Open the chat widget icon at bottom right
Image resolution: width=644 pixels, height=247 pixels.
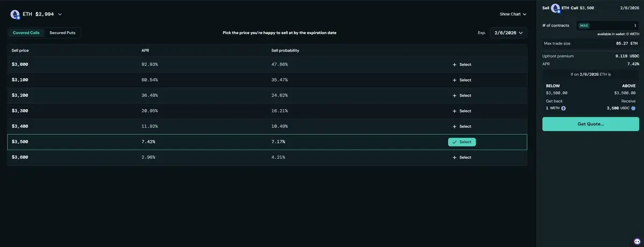tap(637, 241)
